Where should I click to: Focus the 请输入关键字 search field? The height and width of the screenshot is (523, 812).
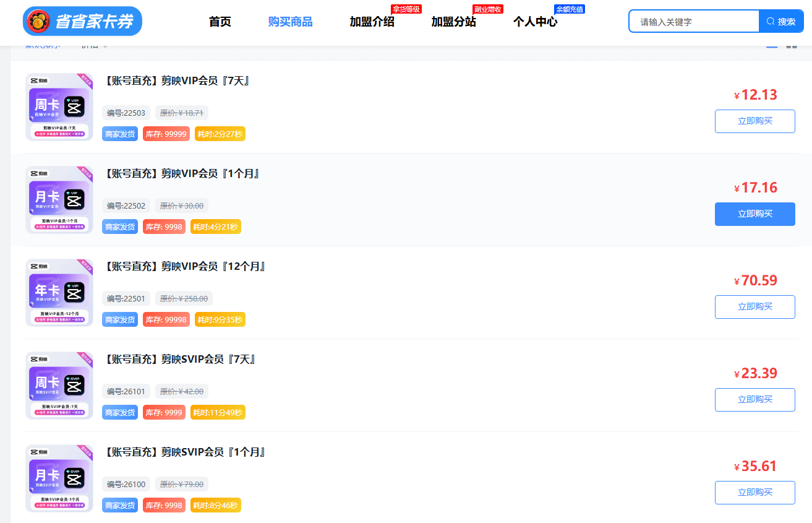click(x=694, y=22)
